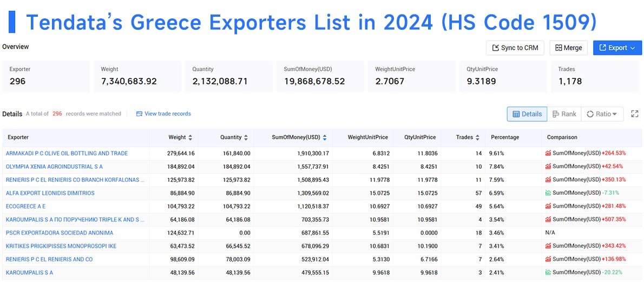Image resolution: width=644 pixels, height=284 pixels.
Task: Click the green chart icon beside -7.31%
Action: click(x=548, y=193)
